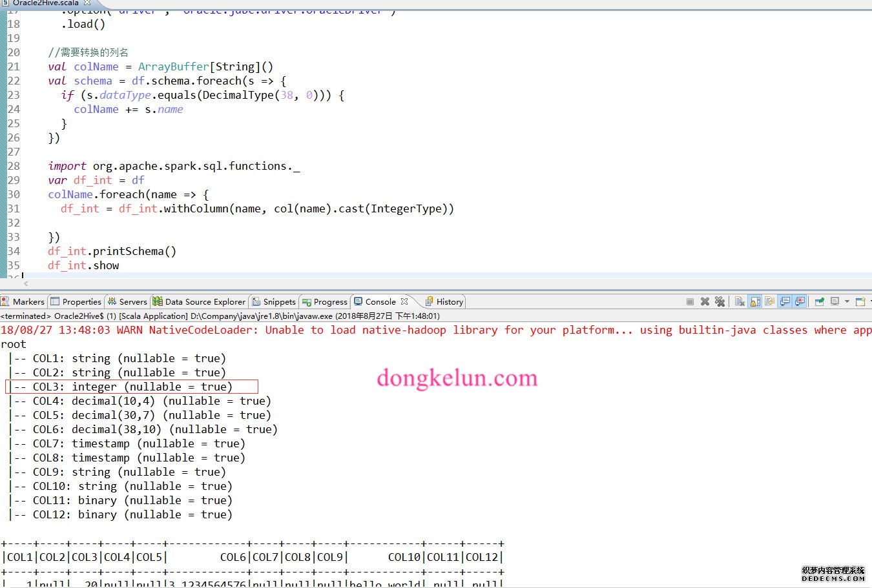Clear the console output

[740, 301]
